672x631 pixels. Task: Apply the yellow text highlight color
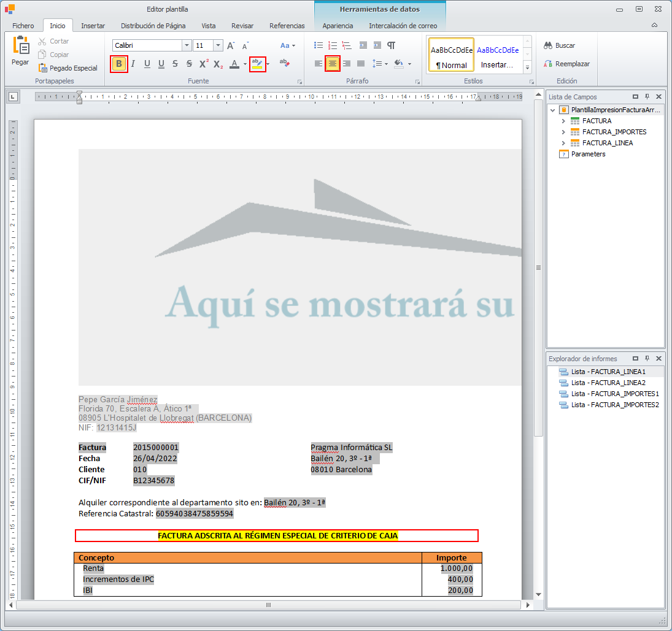(x=257, y=64)
